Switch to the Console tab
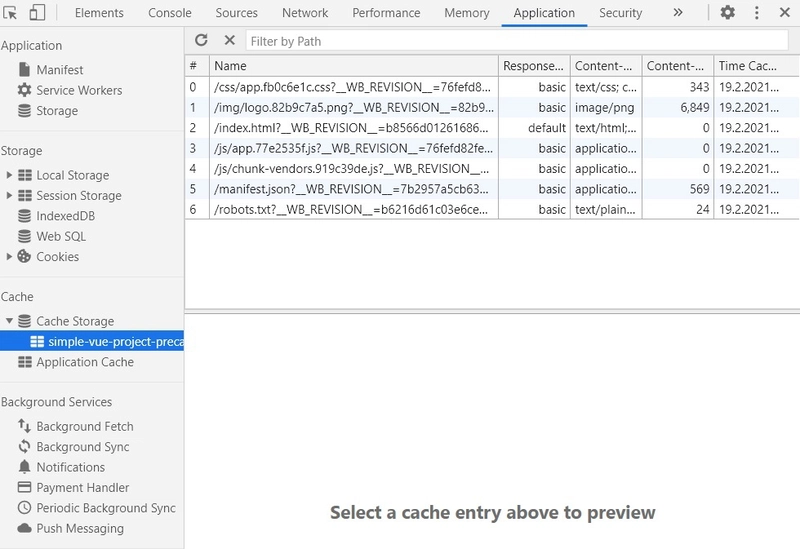Image resolution: width=800 pixels, height=549 pixels. (170, 13)
